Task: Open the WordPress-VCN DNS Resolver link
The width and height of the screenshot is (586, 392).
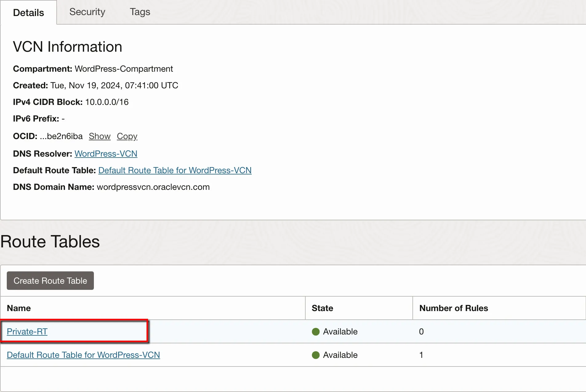Action: pyautogui.click(x=106, y=154)
